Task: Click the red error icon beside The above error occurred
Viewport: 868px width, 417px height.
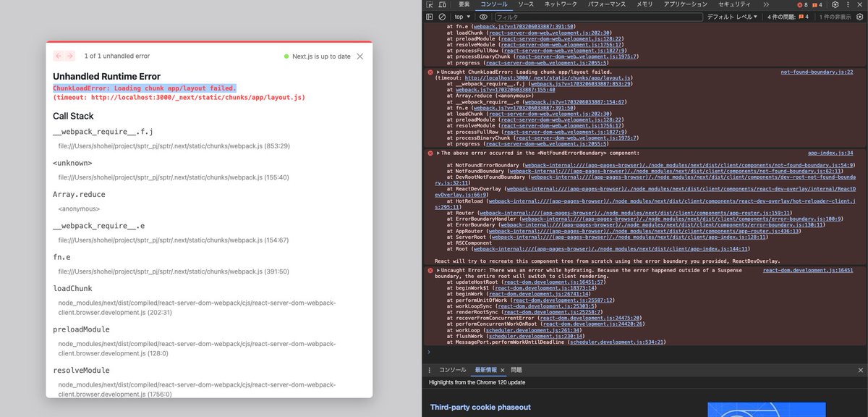Action: click(430, 153)
